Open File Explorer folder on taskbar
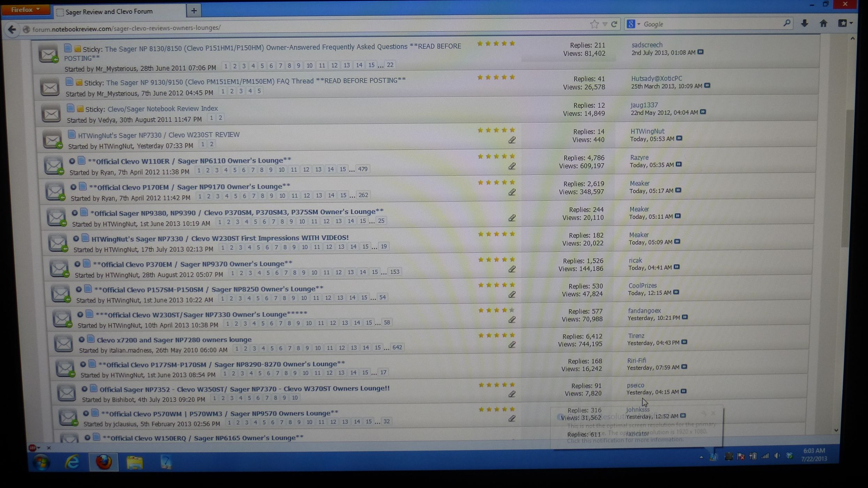 [x=135, y=463]
